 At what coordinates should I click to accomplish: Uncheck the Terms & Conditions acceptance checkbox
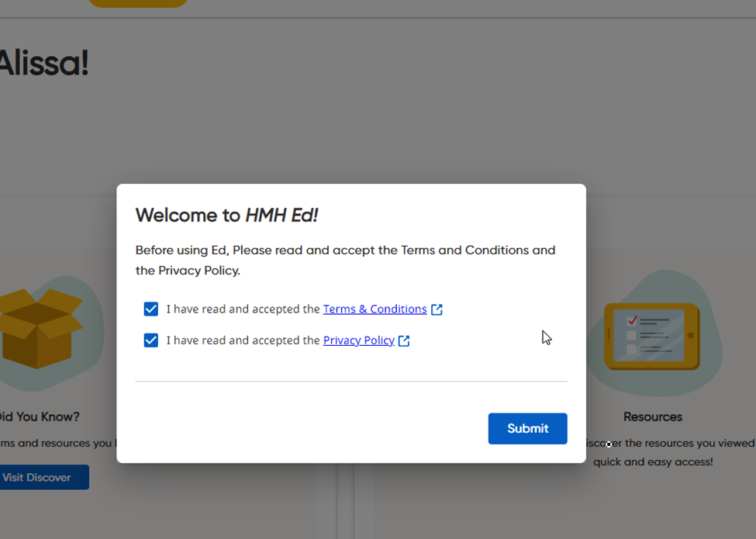(x=151, y=309)
